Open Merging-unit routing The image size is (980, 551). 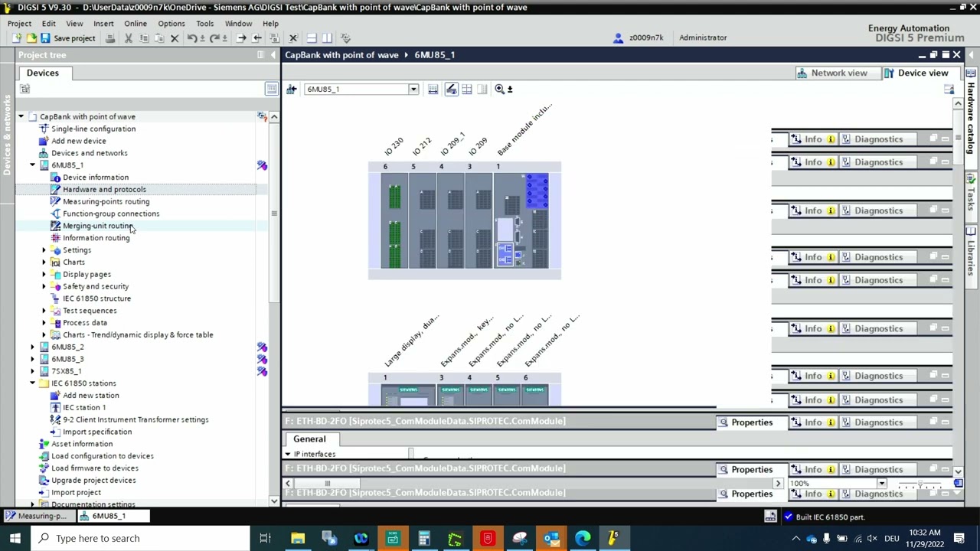(x=98, y=226)
